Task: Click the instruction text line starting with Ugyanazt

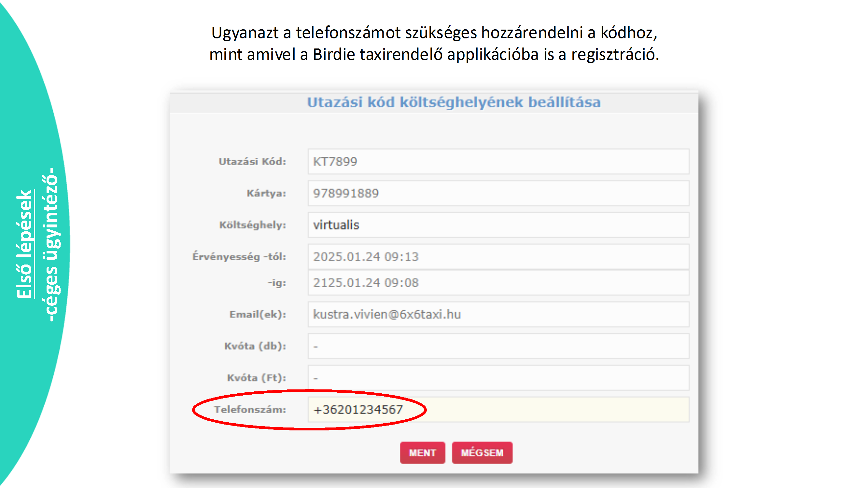Action: pyautogui.click(x=434, y=33)
